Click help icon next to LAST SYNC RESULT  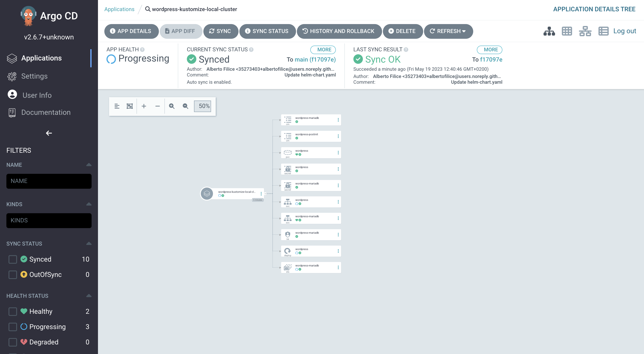click(x=406, y=49)
